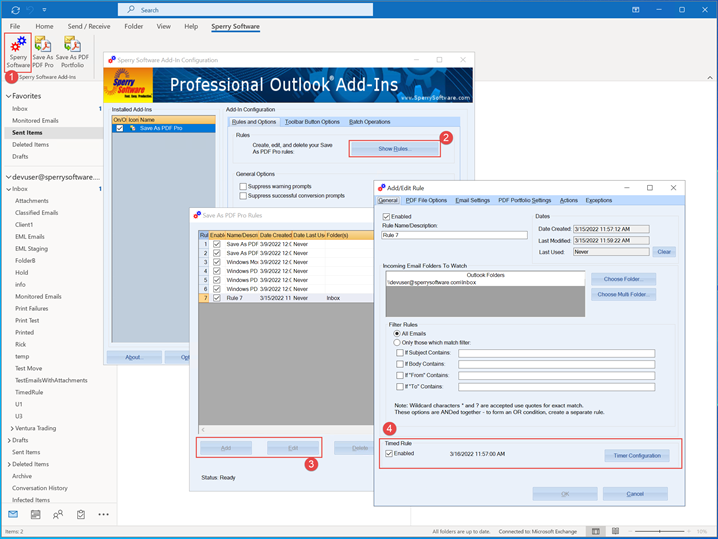This screenshot has width=718, height=539.
Task: Click the Choose Folder button
Action: pyautogui.click(x=623, y=279)
